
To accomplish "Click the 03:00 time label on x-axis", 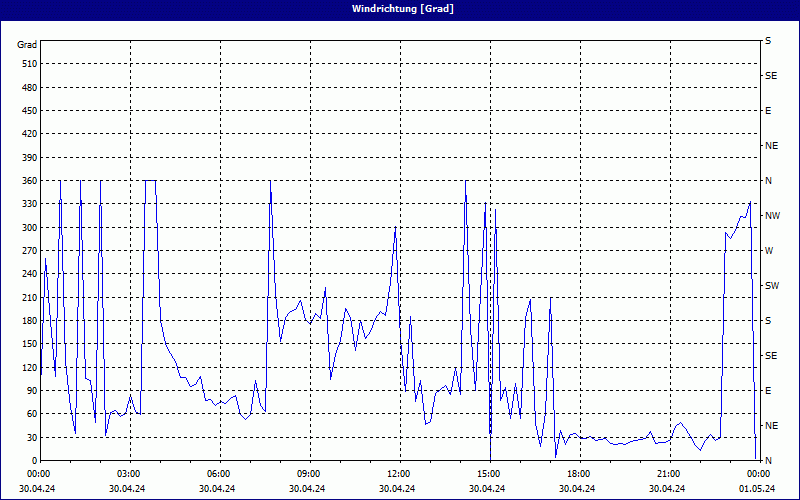I will 129,473.
